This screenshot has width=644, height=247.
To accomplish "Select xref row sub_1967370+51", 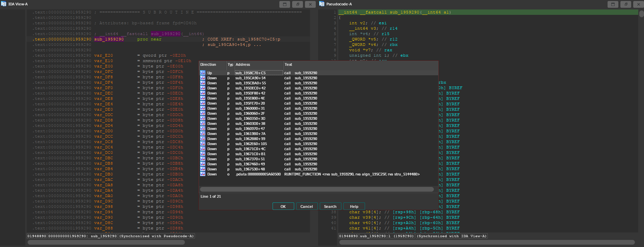I will click(x=319, y=159).
